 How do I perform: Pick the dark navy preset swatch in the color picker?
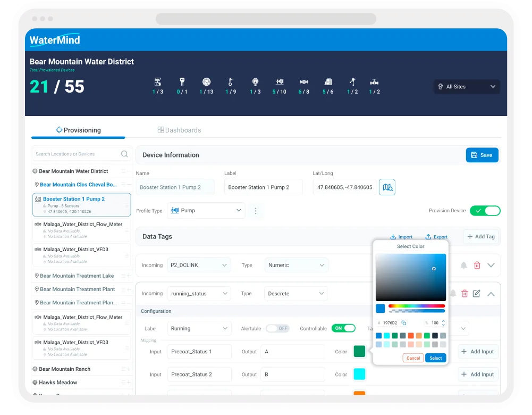pos(435,336)
